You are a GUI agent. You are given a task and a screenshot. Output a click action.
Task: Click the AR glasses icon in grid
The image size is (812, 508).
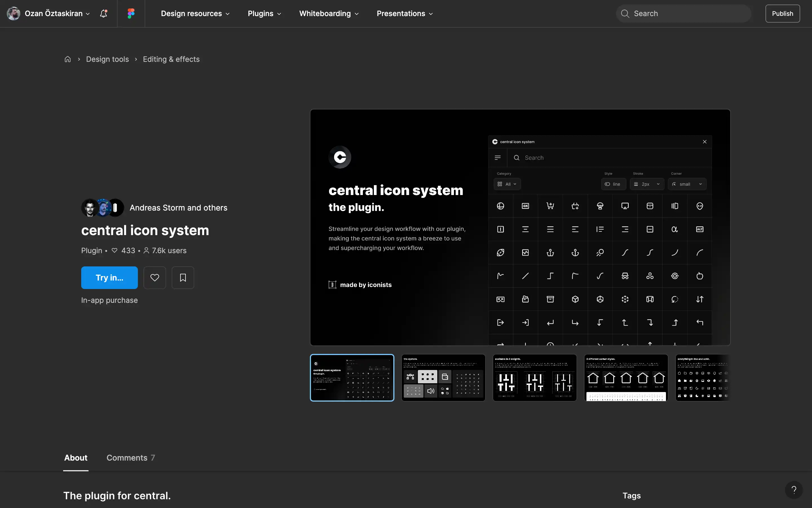[x=501, y=299]
